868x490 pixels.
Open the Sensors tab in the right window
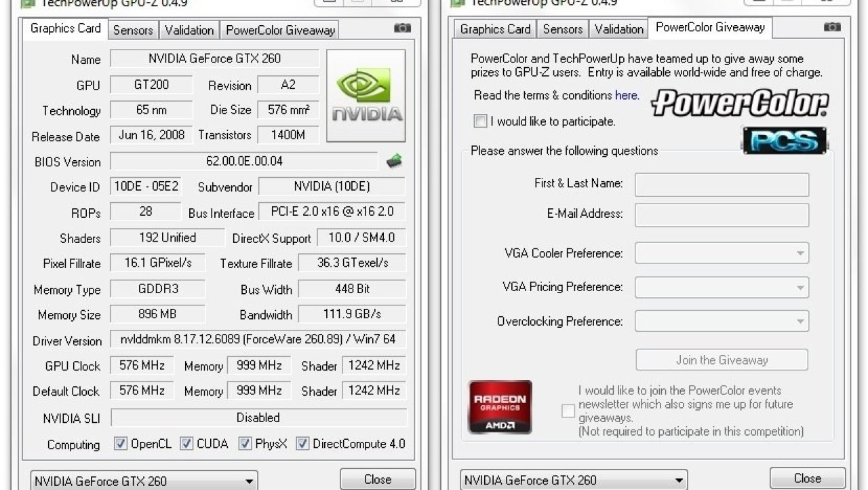tap(563, 29)
